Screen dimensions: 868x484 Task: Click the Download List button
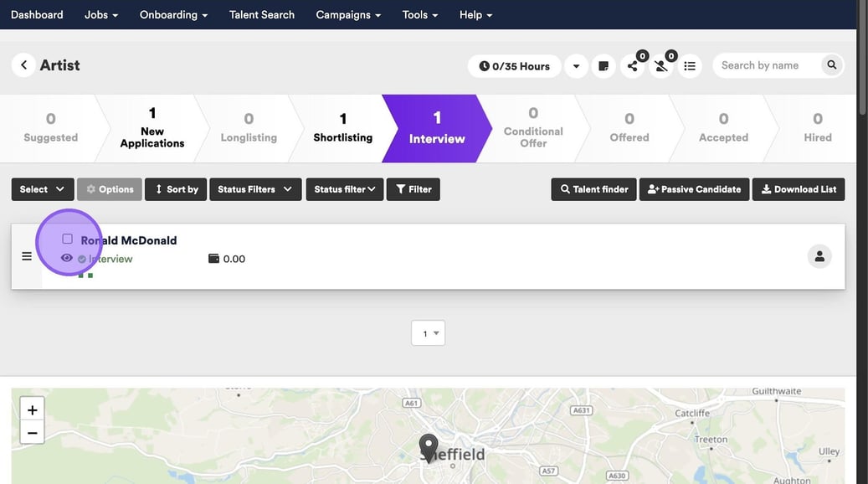[x=798, y=189]
